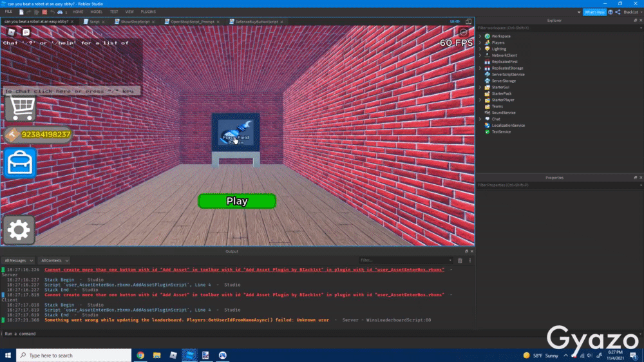
Task: Click the What's New button
Action: coord(594,12)
